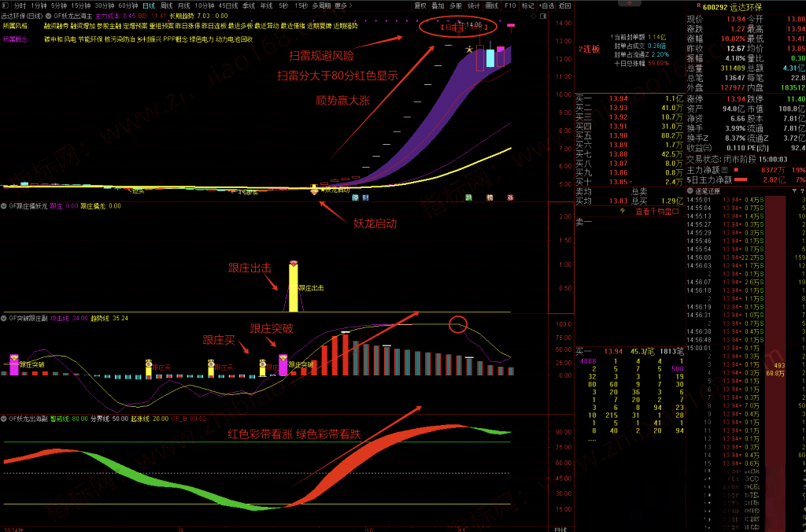Switch to the 日线 daily period tab

point(149,5)
